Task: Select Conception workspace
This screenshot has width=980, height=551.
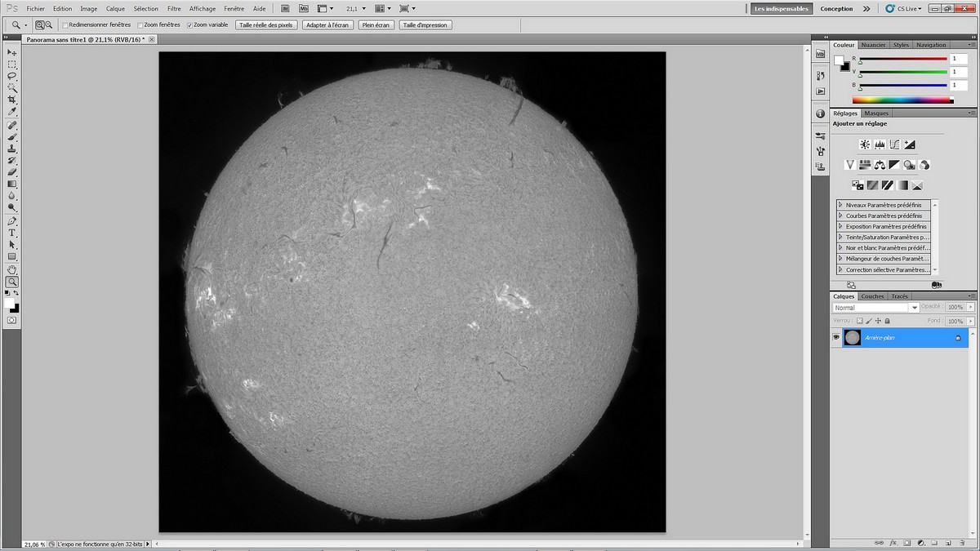Action: 836,9
